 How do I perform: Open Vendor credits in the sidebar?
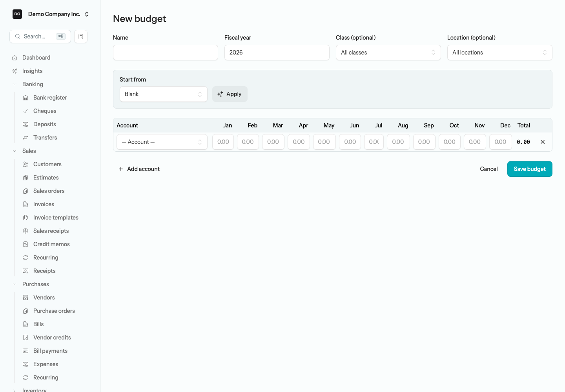point(52,338)
